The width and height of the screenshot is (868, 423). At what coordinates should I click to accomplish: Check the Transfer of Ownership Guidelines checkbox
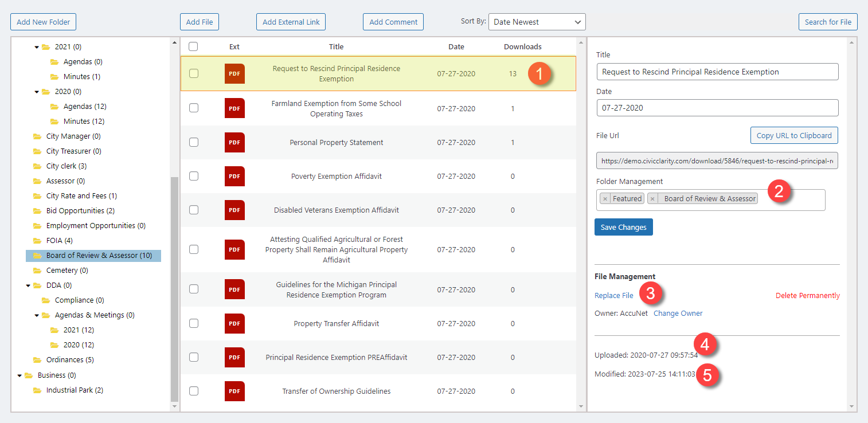[194, 391]
